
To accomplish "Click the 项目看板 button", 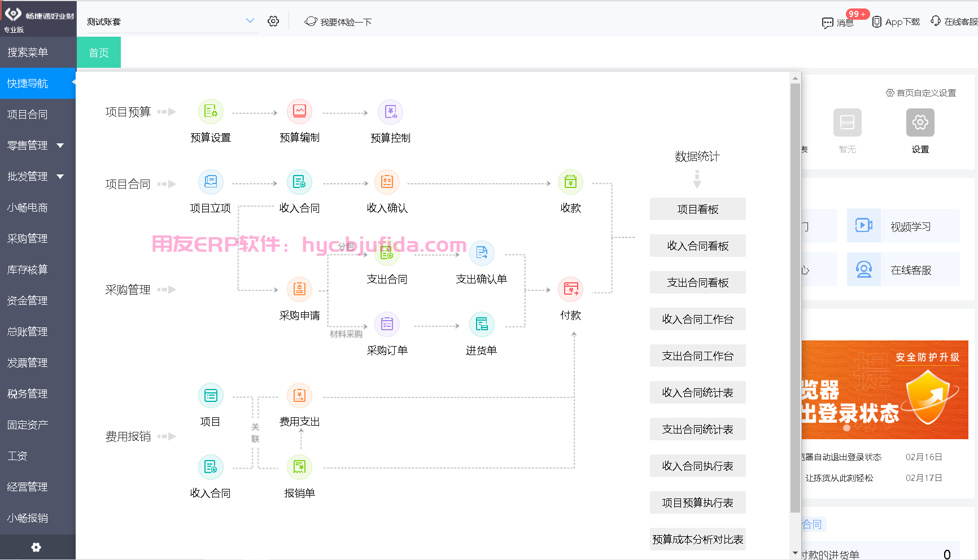I will coord(698,209).
